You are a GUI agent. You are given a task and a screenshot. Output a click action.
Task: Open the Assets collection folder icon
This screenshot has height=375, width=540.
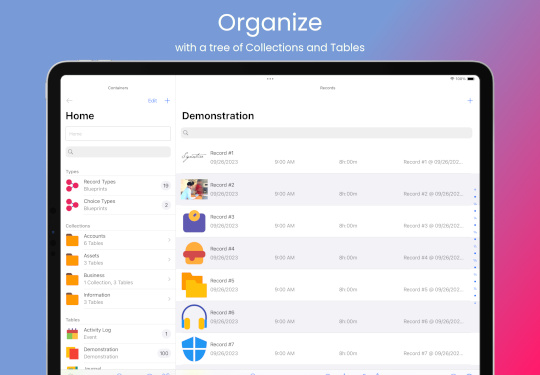click(x=72, y=259)
